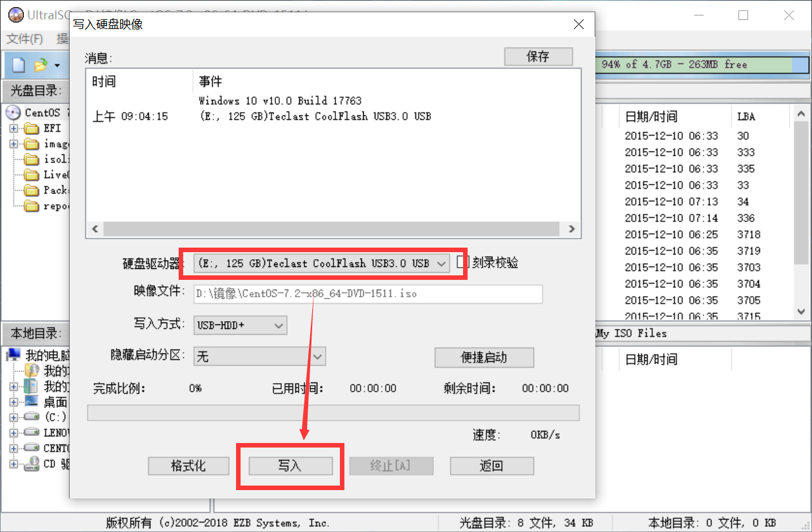Expand the EFI folder node

tap(14, 128)
